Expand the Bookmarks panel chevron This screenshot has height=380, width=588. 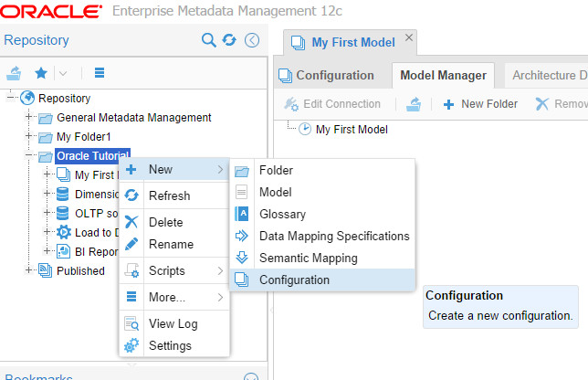click(251, 376)
